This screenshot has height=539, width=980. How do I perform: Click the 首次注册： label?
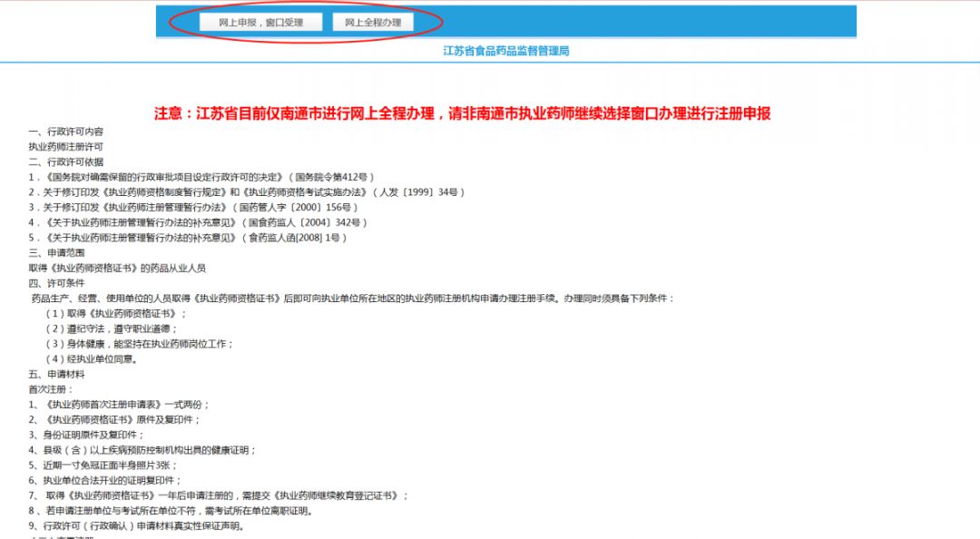tap(51, 389)
